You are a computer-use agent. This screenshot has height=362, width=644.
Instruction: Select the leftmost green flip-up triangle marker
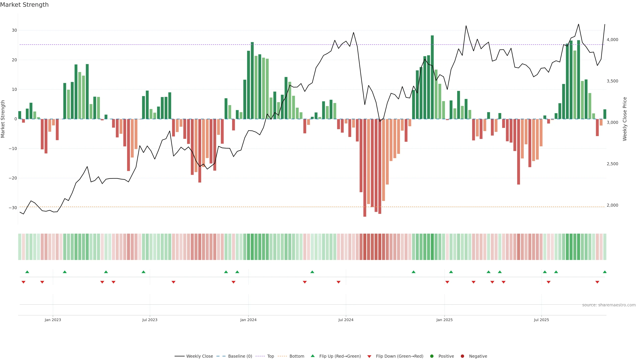(x=27, y=272)
